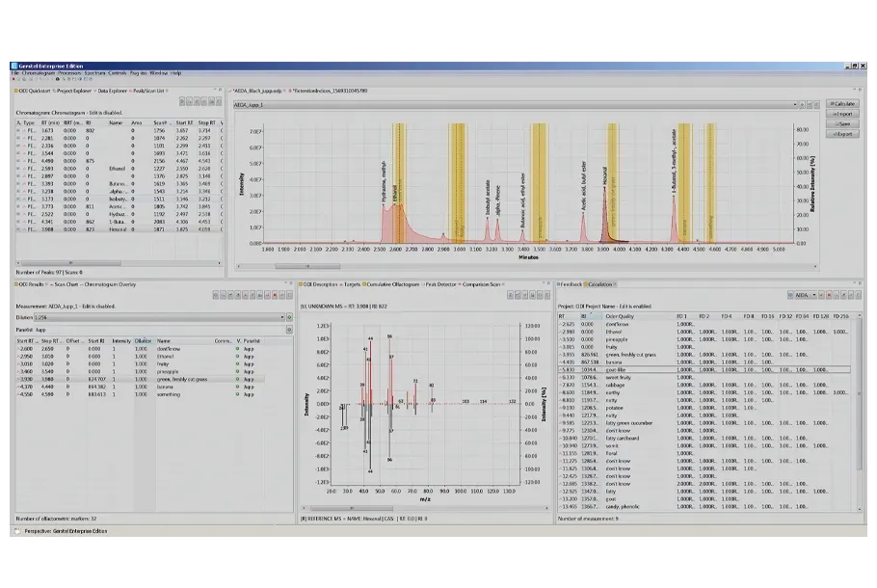Viewport: 877px width, 588px height.
Task: Click green icon beside the Dilution dropdown
Action: pos(289,317)
